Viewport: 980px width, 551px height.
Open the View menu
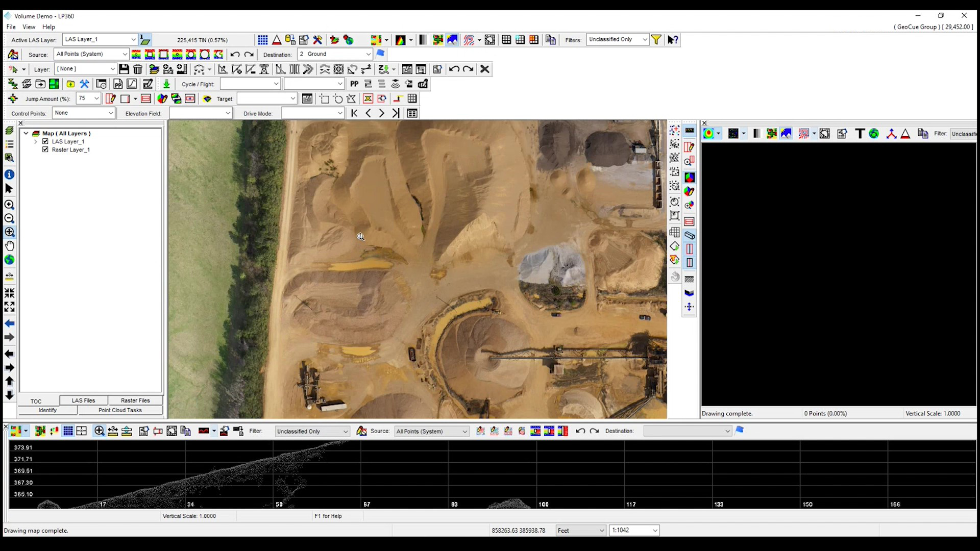(29, 27)
